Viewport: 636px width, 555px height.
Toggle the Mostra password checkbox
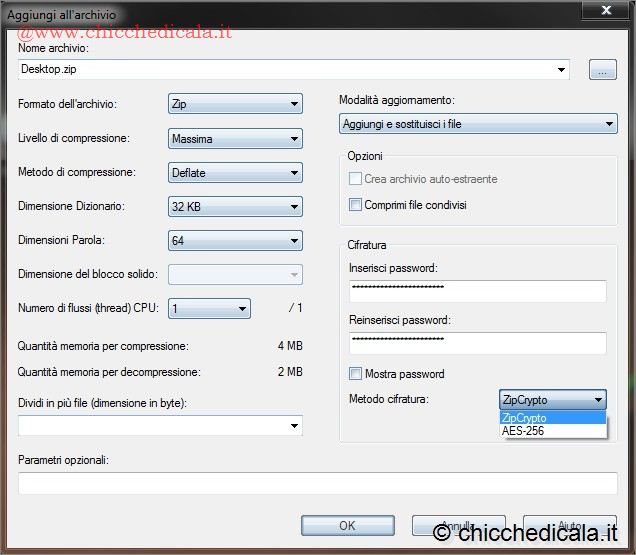tap(355, 374)
